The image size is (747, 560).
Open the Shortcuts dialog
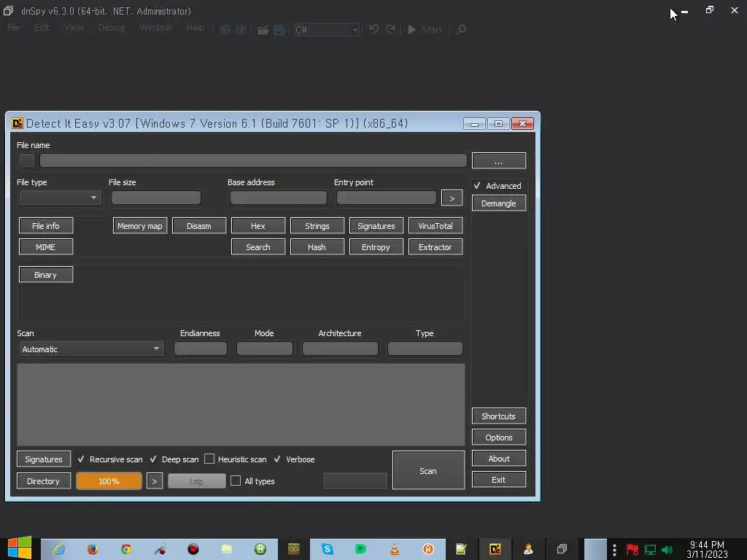(x=499, y=416)
